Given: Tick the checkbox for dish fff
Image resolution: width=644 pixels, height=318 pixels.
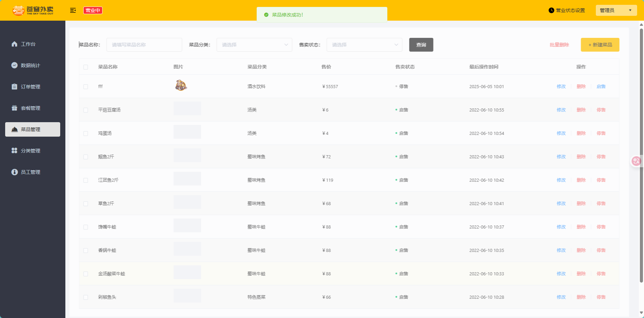Looking at the screenshot, I should point(86,87).
